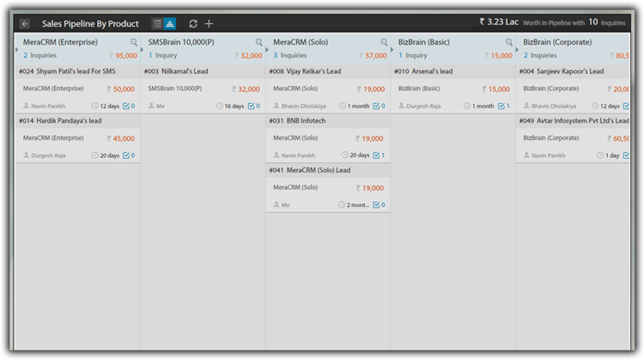Refresh the sales pipeline
The image size is (644, 360).
tap(193, 24)
